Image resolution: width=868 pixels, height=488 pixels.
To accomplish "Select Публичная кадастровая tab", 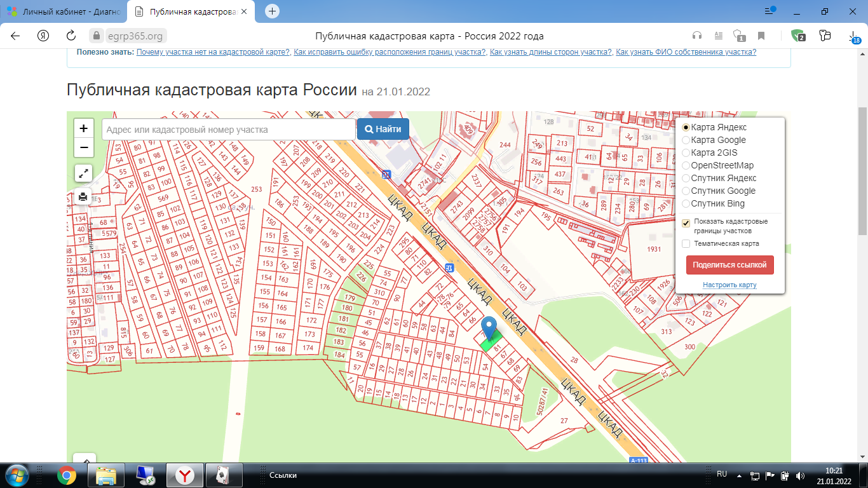I will coord(191,11).
